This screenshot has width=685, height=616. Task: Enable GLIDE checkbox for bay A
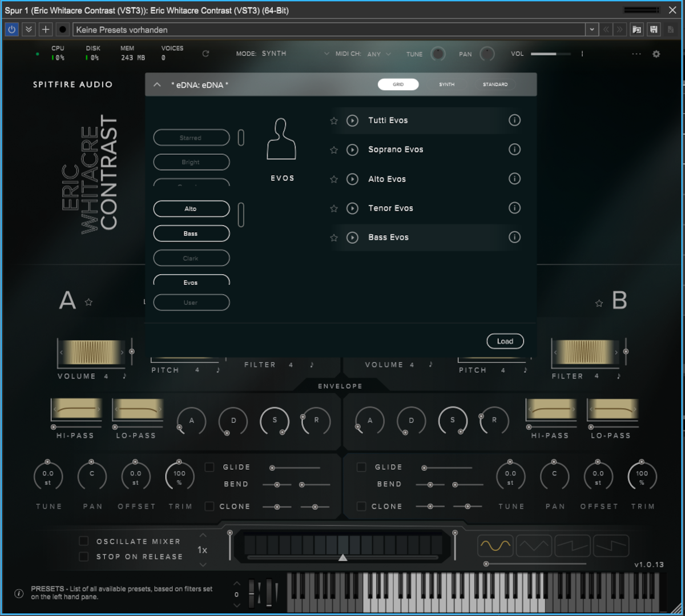[209, 468]
